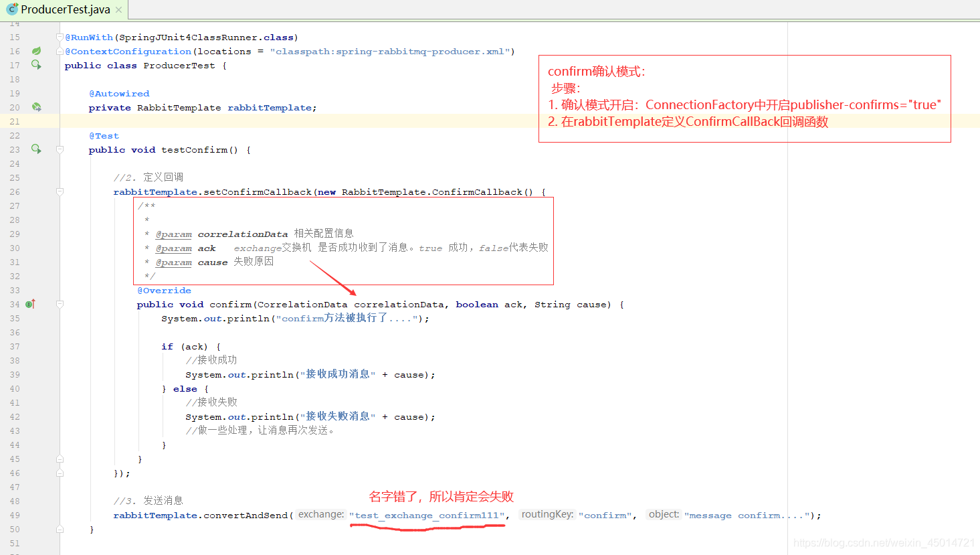The height and width of the screenshot is (555, 980).
Task: Click the CorrelationData parameter type
Action: click(x=302, y=305)
